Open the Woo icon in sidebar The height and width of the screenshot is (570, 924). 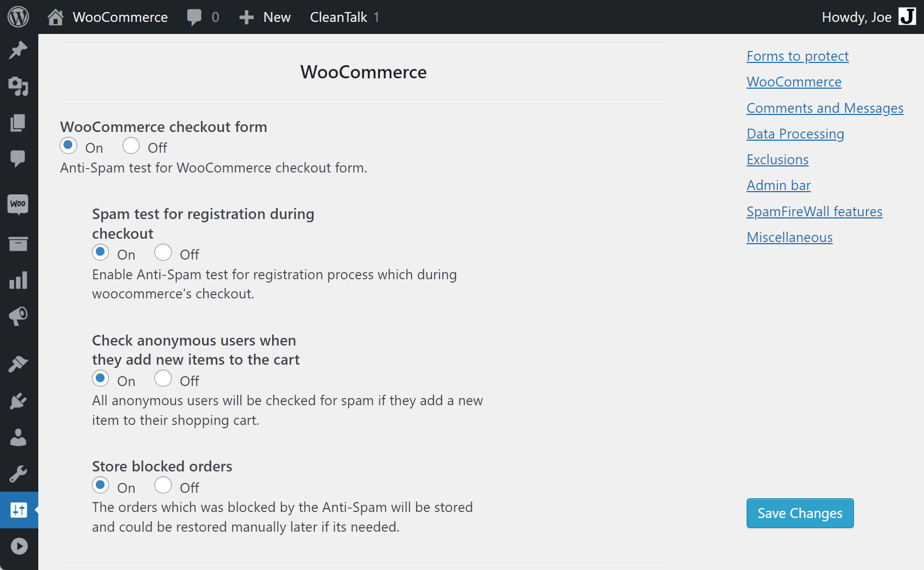point(18,204)
